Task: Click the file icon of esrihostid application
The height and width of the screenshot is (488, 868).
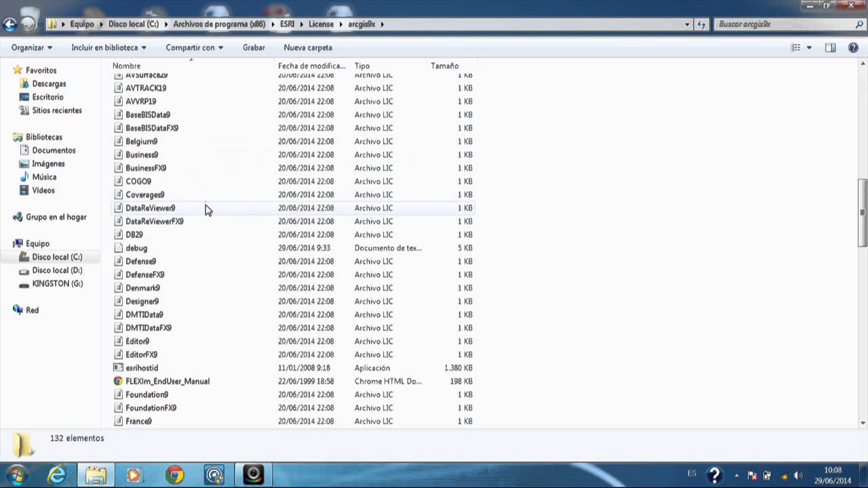Action: [x=118, y=368]
